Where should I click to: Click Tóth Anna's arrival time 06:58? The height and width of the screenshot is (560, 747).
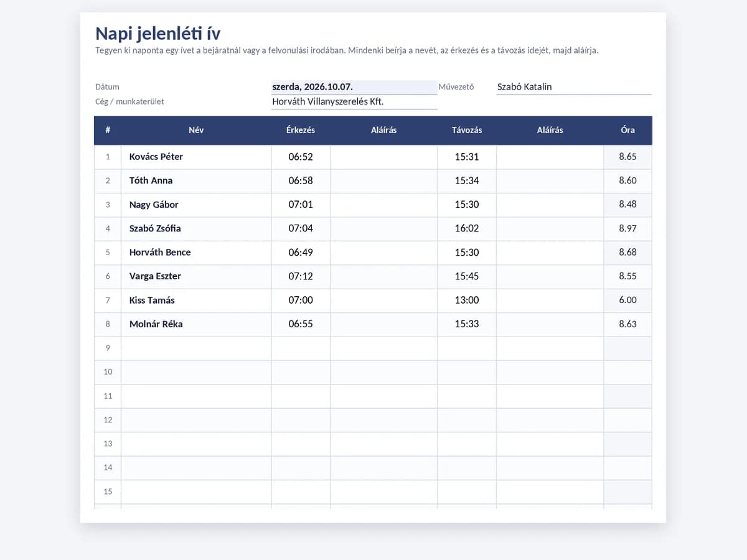pyautogui.click(x=301, y=180)
